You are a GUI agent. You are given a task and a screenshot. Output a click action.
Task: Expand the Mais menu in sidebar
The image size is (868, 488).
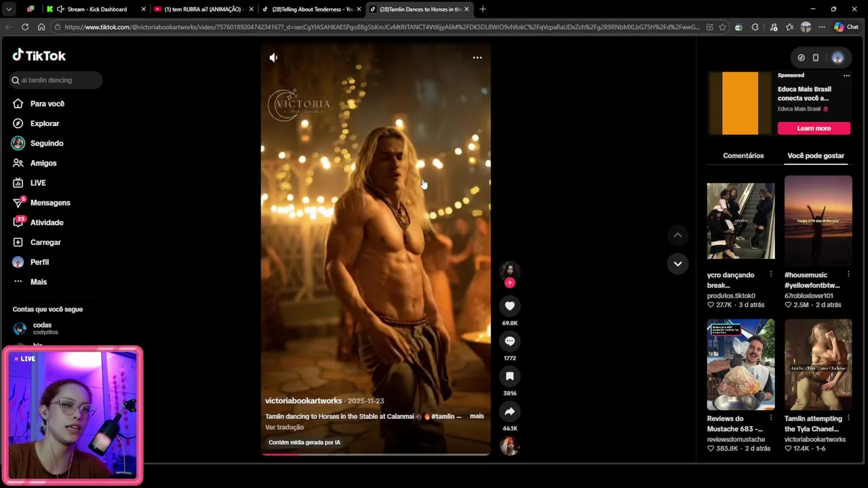pyautogui.click(x=39, y=282)
